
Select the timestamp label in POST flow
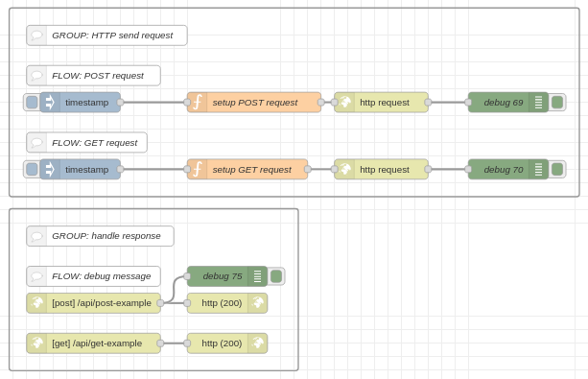[x=87, y=103]
